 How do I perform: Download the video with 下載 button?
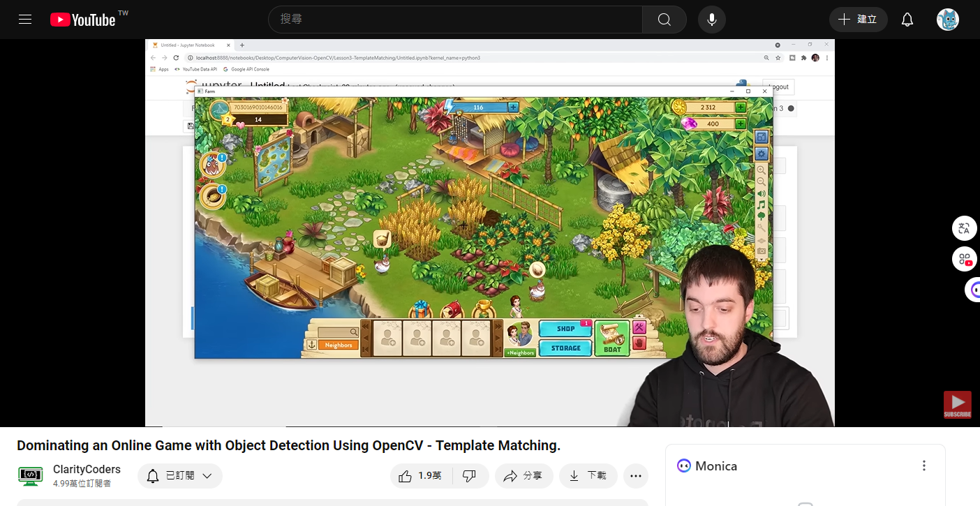pos(588,476)
